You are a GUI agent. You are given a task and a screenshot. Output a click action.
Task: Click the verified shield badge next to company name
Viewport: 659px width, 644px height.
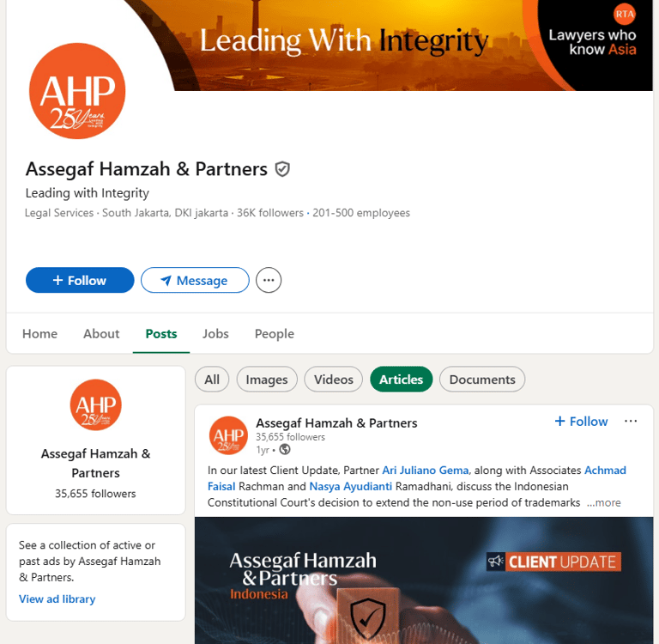click(282, 169)
